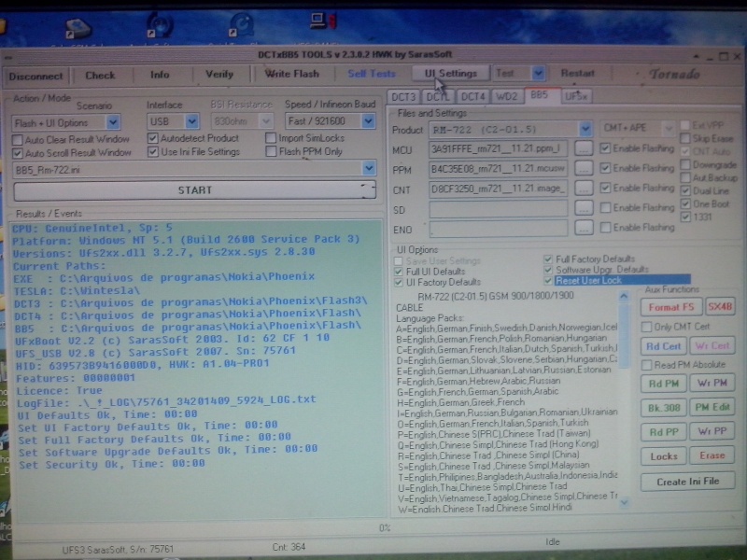The width and height of the screenshot is (747, 560).
Task: Expand the BB5_Rm-722.ini file dropdown
Action: [369, 168]
